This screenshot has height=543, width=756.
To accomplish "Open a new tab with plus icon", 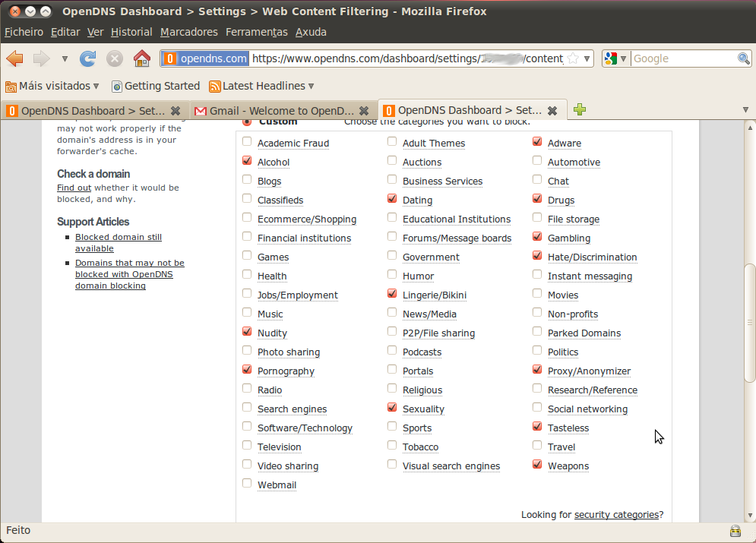I will pos(580,110).
